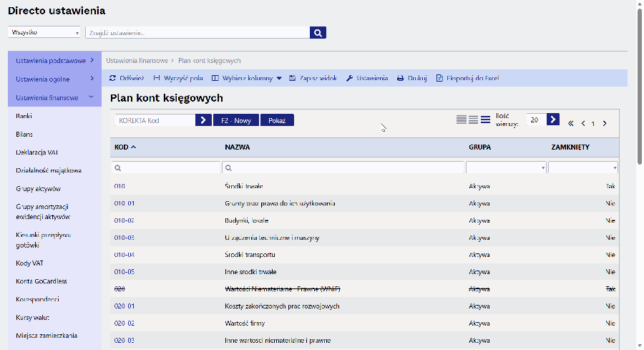Screen dimensions: 644x350
Task: Open Kody VAT in sidebar
Action: pos(29,263)
